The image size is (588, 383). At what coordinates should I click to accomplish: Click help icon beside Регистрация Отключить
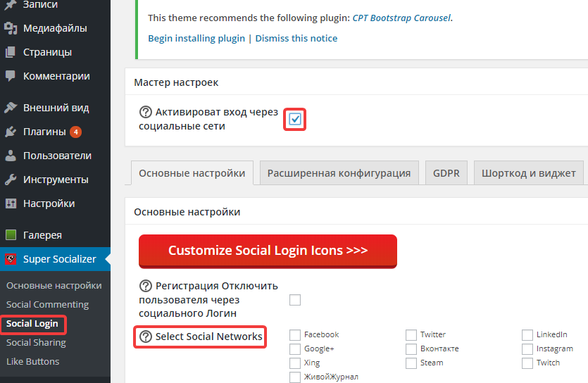click(146, 286)
